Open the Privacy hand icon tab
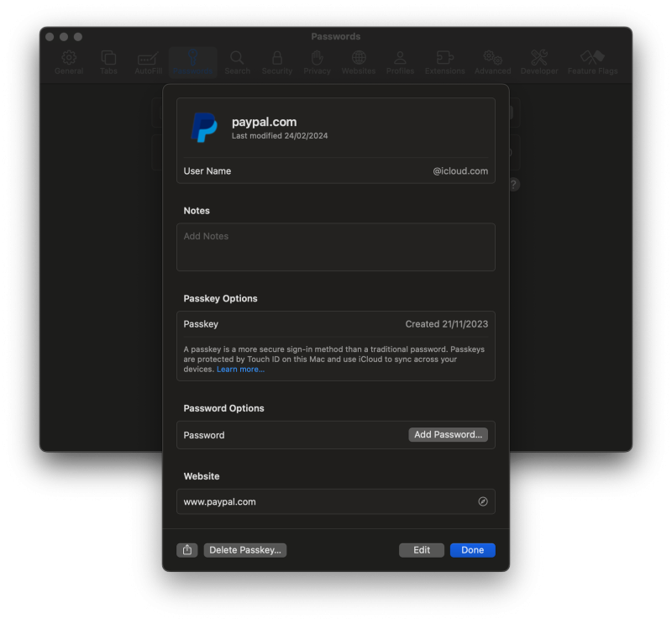The height and width of the screenshot is (624, 672). (317, 63)
